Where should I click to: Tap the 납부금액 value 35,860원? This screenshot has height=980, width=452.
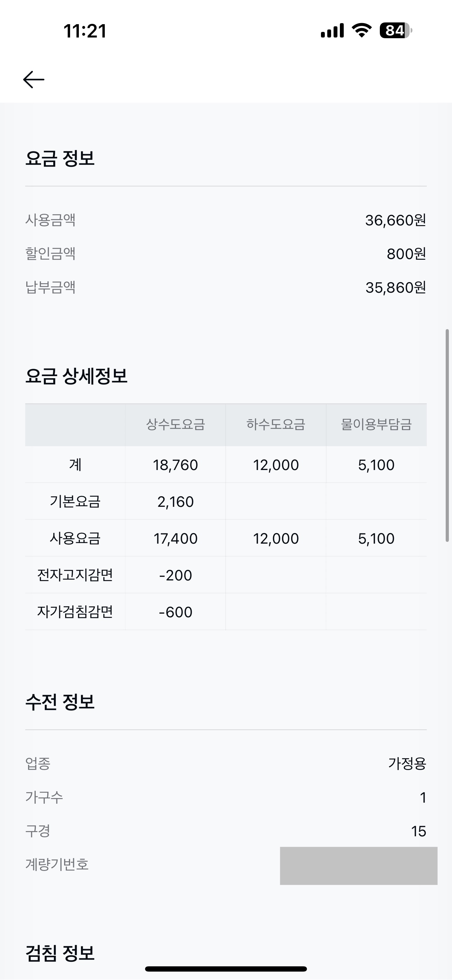tap(395, 288)
